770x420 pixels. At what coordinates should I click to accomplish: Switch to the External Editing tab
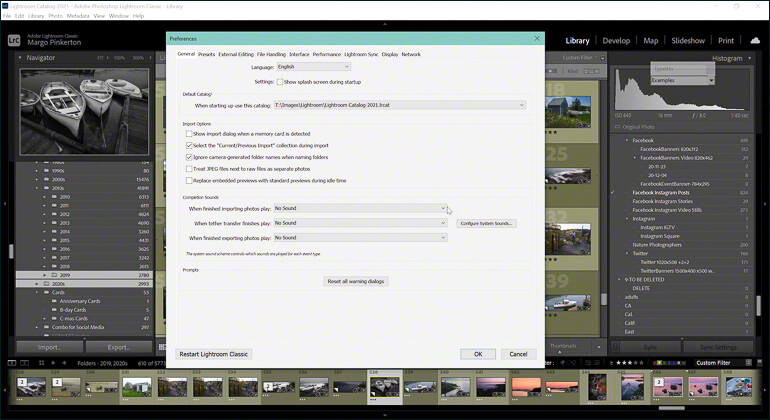point(236,55)
